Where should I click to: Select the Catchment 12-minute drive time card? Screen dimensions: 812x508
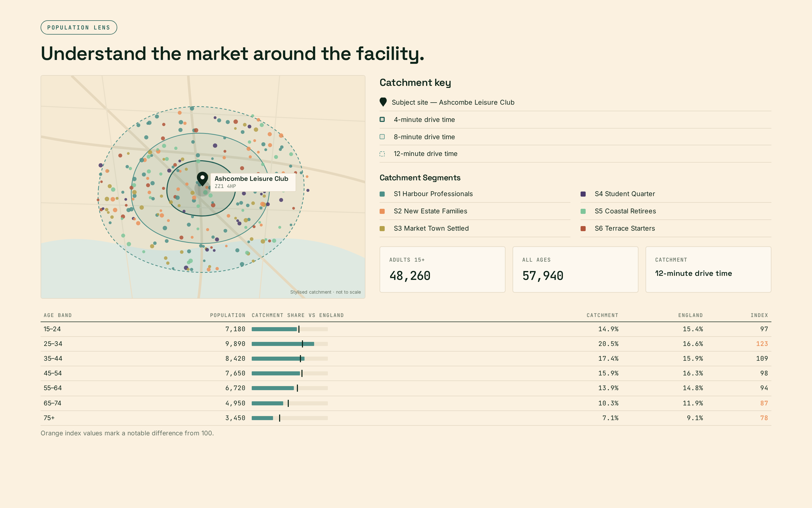(x=708, y=269)
